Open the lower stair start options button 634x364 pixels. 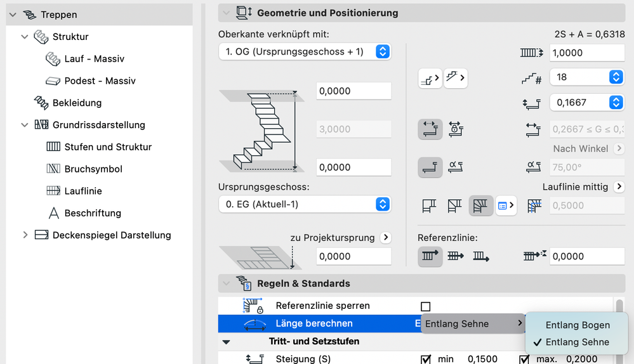[430, 79]
